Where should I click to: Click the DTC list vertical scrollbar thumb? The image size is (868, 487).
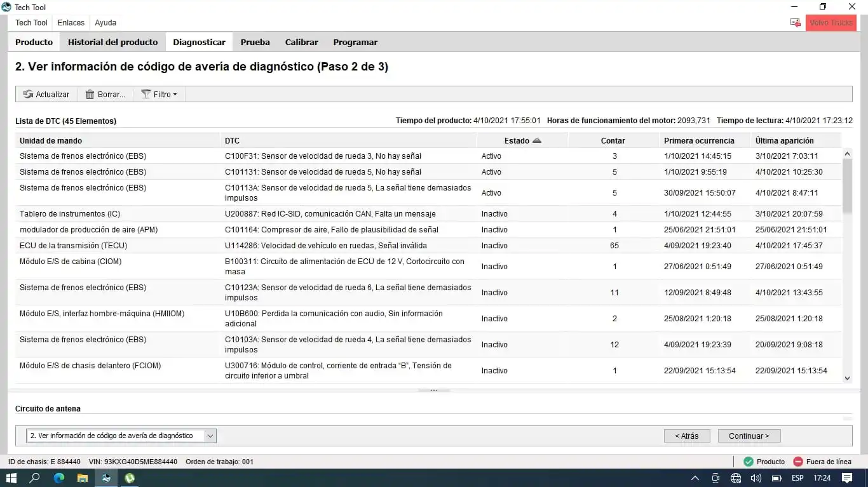tap(847, 185)
